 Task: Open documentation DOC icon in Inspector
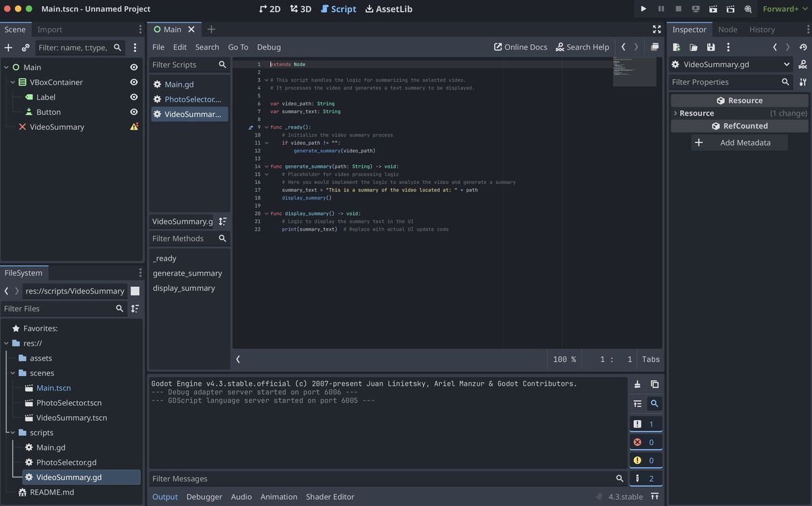pyautogui.click(x=803, y=64)
